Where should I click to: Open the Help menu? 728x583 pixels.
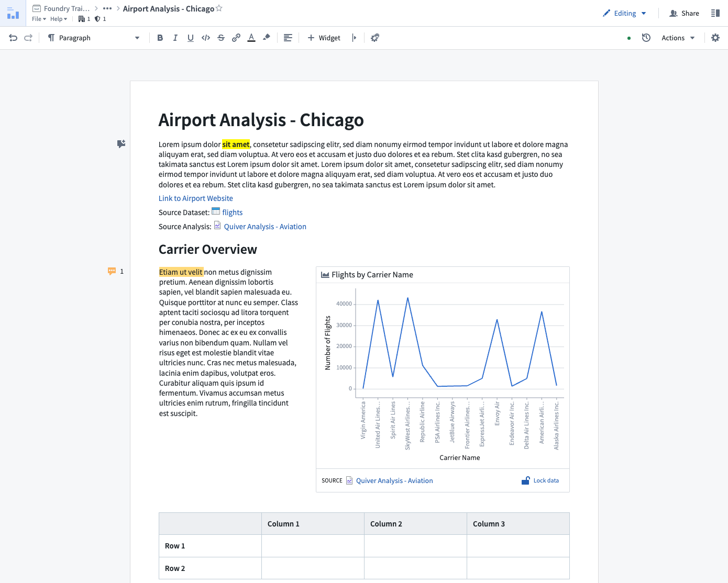tap(58, 19)
